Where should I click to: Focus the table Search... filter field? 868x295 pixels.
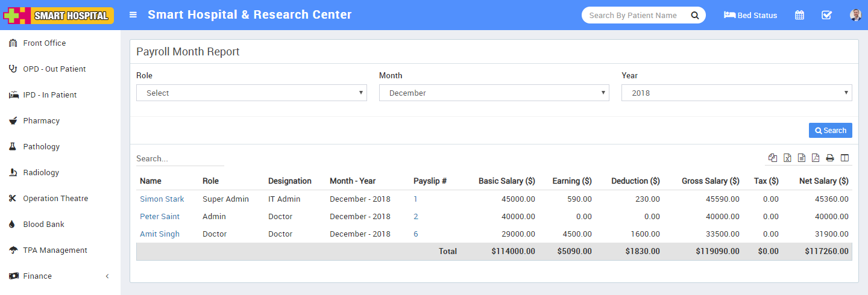[x=180, y=159]
